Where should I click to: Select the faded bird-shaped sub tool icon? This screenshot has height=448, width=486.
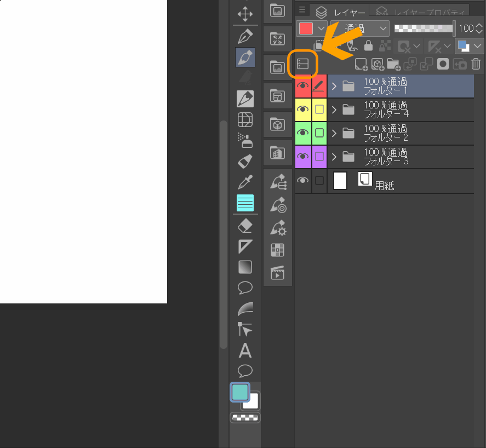point(245,78)
